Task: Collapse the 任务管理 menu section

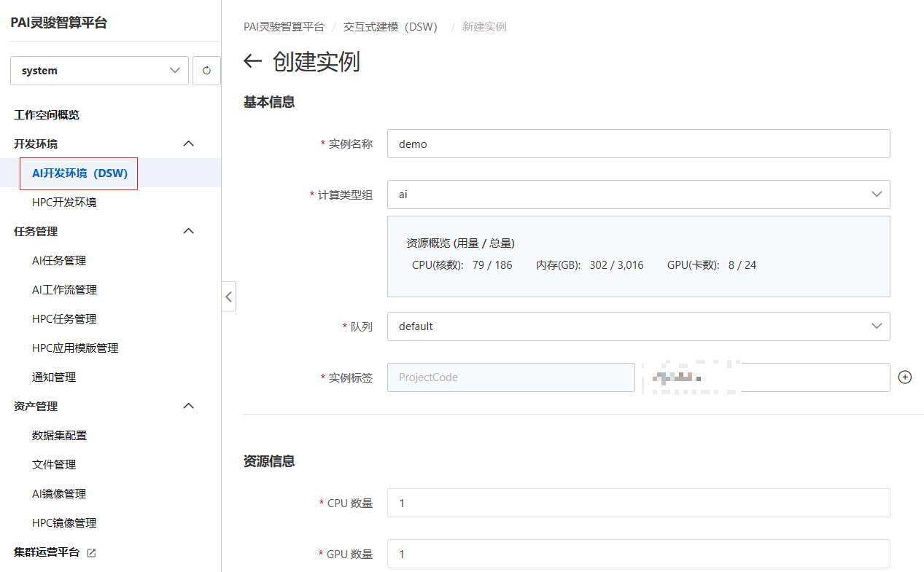Action: pyautogui.click(x=188, y=231)
